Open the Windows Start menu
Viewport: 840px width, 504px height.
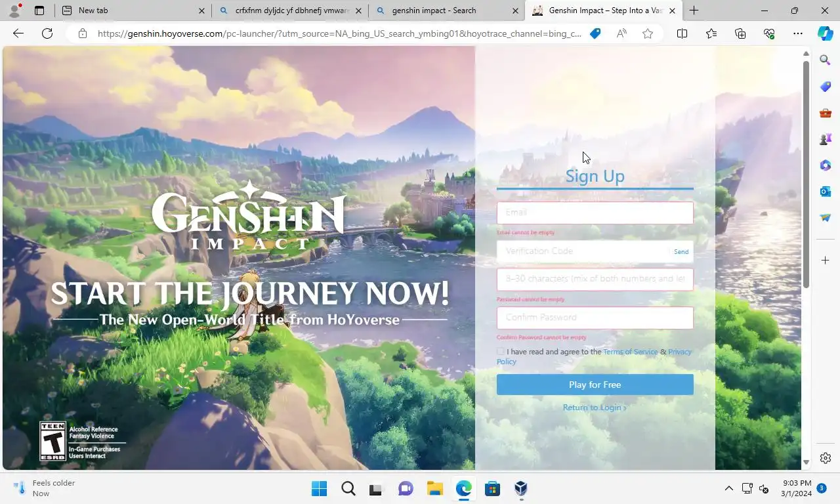point(320,488)
